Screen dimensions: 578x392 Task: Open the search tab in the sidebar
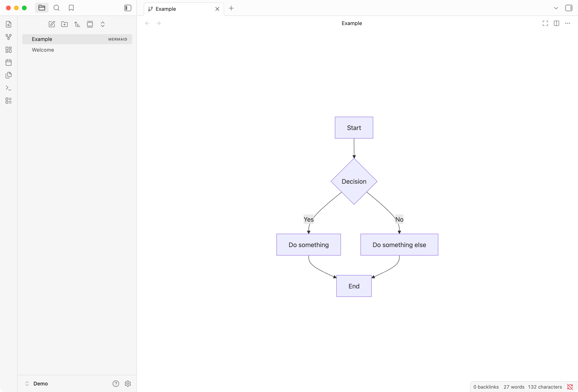57,8
